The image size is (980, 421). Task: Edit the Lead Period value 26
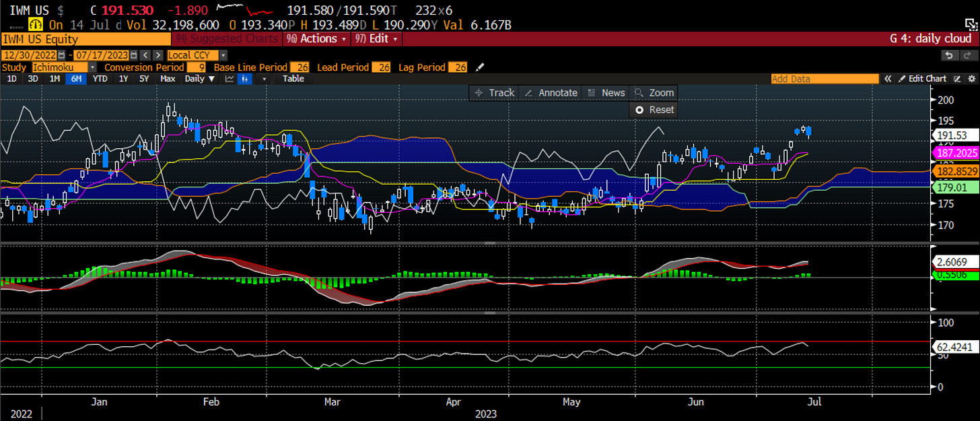tap(381, 67)
